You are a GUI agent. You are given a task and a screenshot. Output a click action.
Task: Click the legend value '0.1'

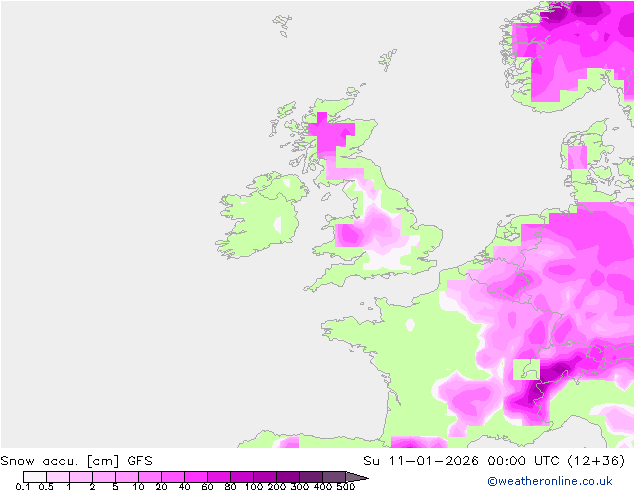23,486
